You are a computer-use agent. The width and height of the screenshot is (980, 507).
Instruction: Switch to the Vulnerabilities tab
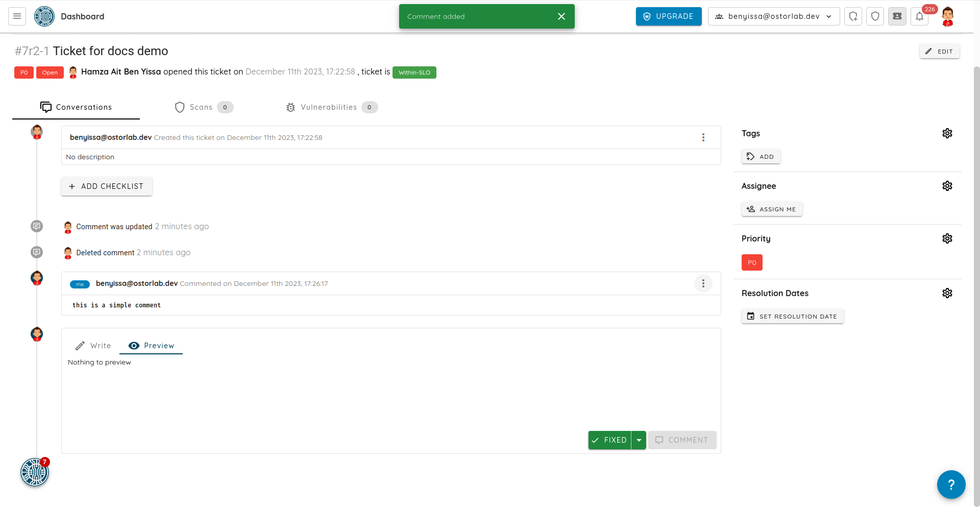[x=331, y=107]
